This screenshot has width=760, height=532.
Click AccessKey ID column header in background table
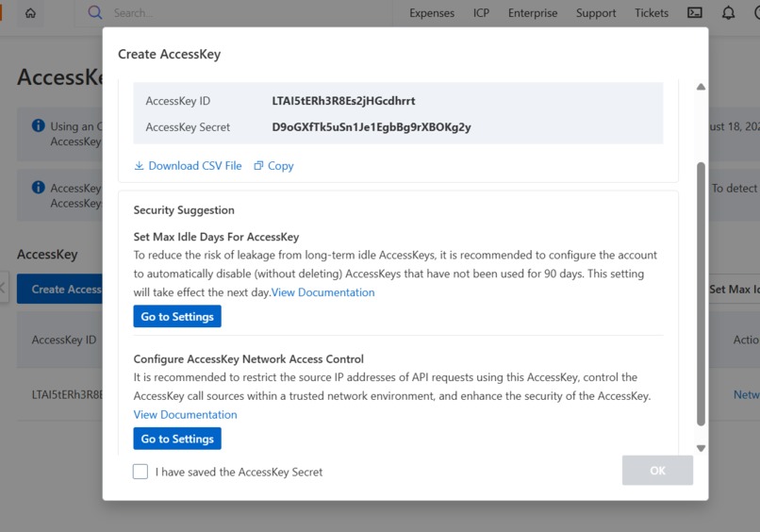64,340
